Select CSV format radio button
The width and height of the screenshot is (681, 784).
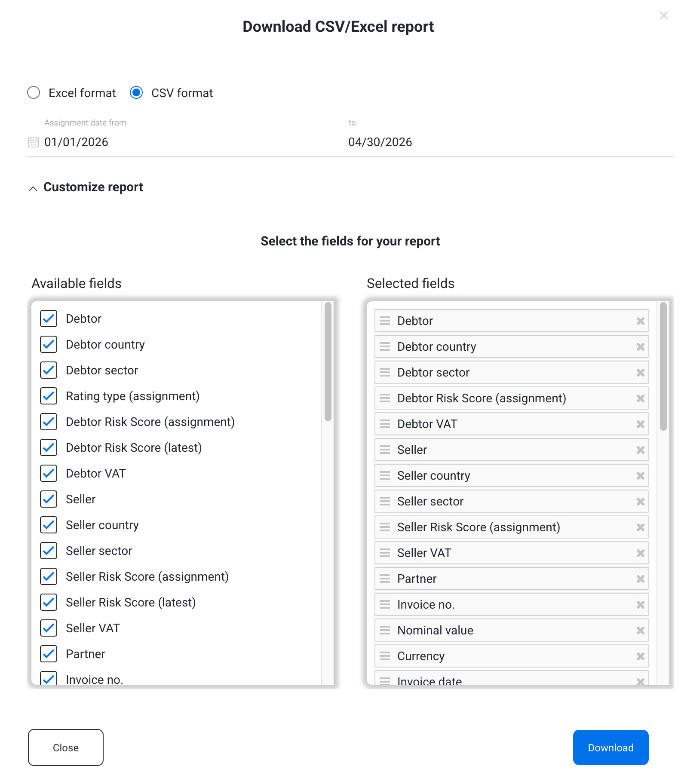136,92
